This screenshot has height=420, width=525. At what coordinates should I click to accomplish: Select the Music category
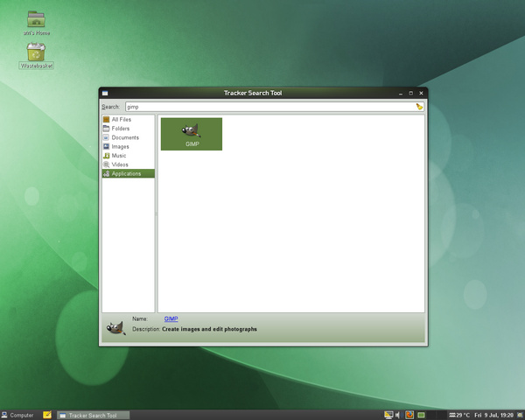pos(129,156)
